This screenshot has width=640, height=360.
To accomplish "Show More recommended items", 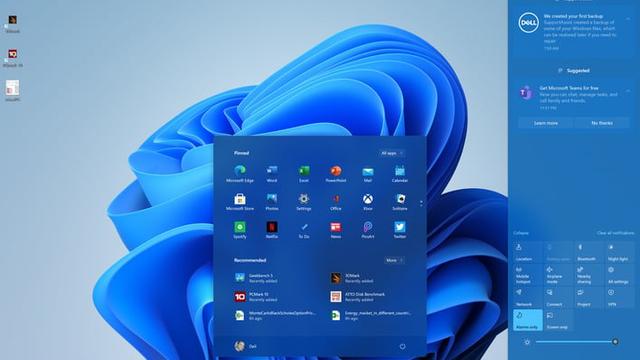I will click(394, 260).
